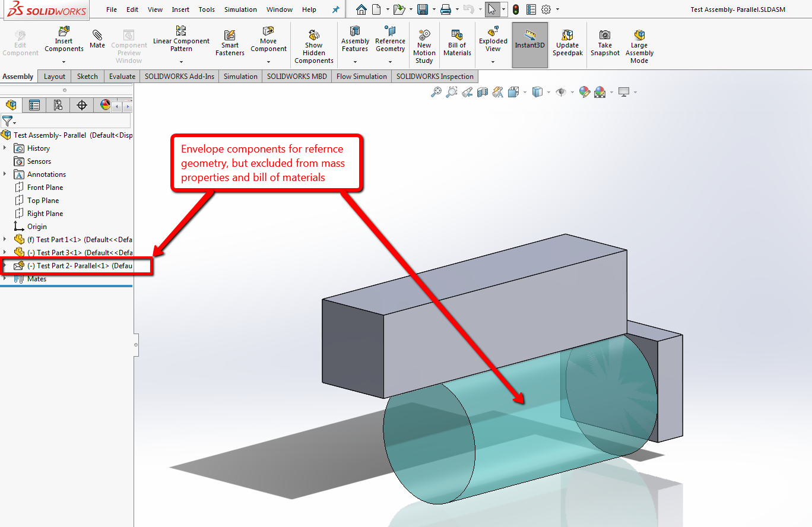Open a file with the folder icon
The image size is (812, 527).
(399, 9)
